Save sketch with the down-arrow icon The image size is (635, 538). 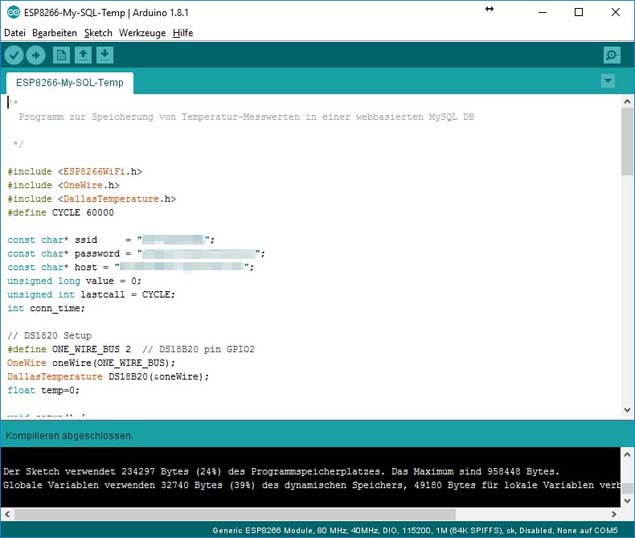pos(105,55)
